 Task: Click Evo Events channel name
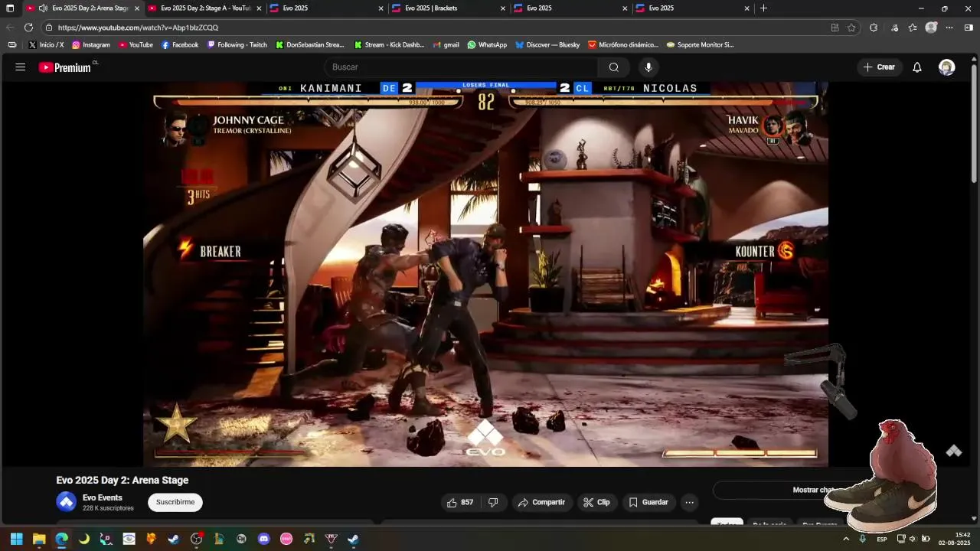pyautogui.click(x=103, y=497)
